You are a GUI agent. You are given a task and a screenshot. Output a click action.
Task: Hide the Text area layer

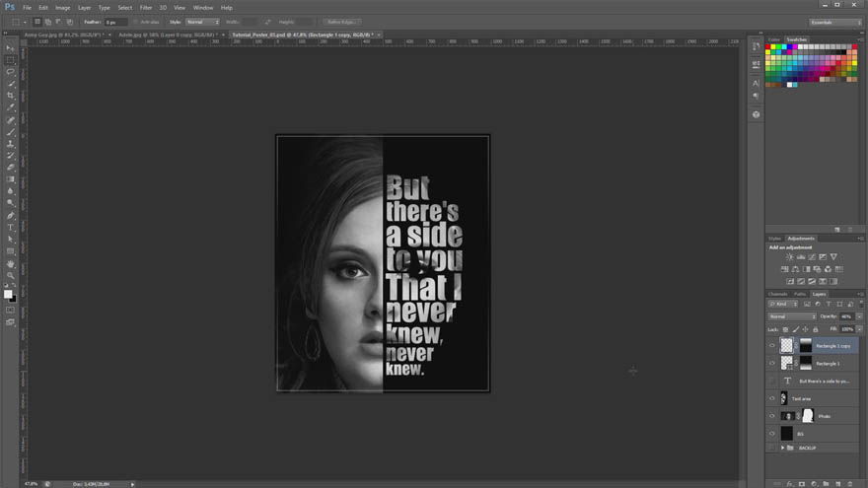[x=772, y=398]
